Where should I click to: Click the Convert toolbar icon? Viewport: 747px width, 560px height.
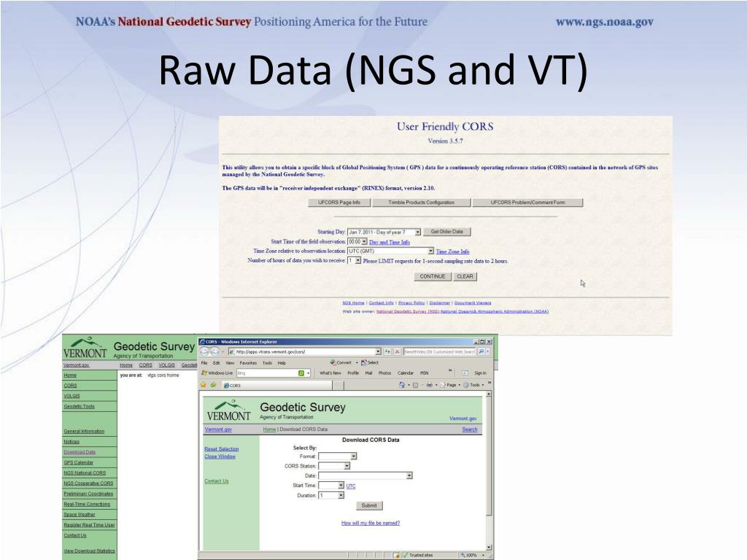point(341,362)
